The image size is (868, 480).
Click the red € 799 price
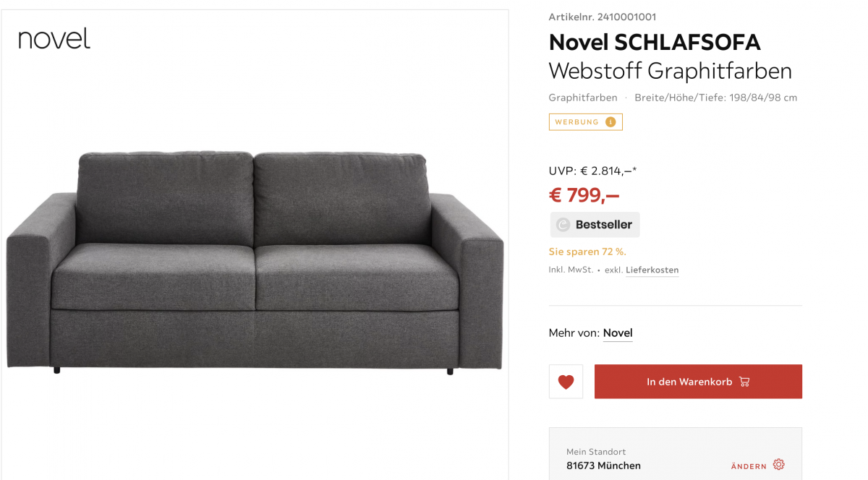tap(584, 195)
